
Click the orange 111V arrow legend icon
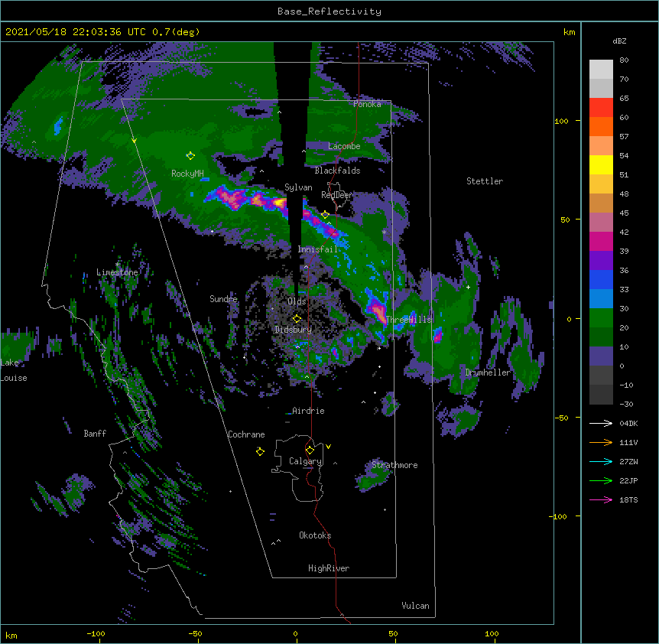coord(601,442)
